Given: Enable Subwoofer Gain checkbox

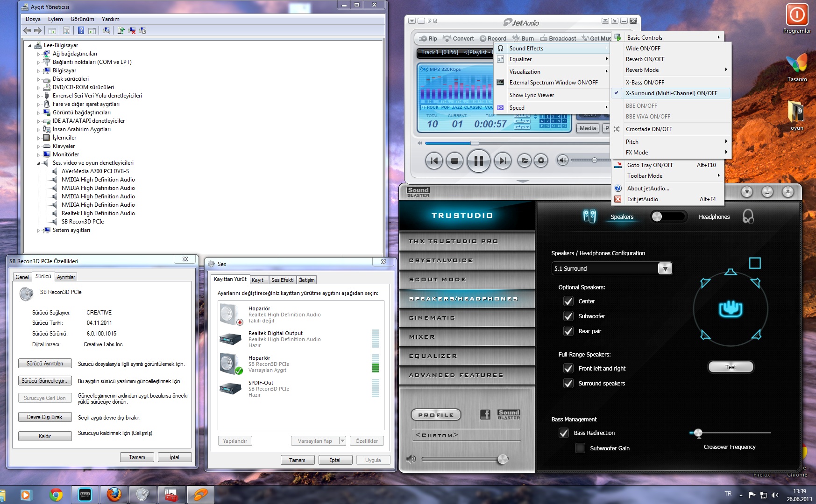Looking at the screenshot, I should tap(580, 448).
